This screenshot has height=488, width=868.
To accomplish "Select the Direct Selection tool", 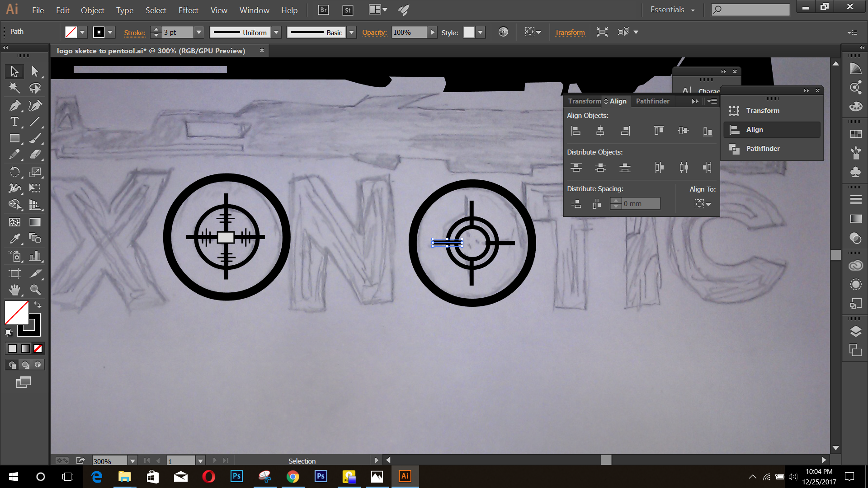I will 35,71.
